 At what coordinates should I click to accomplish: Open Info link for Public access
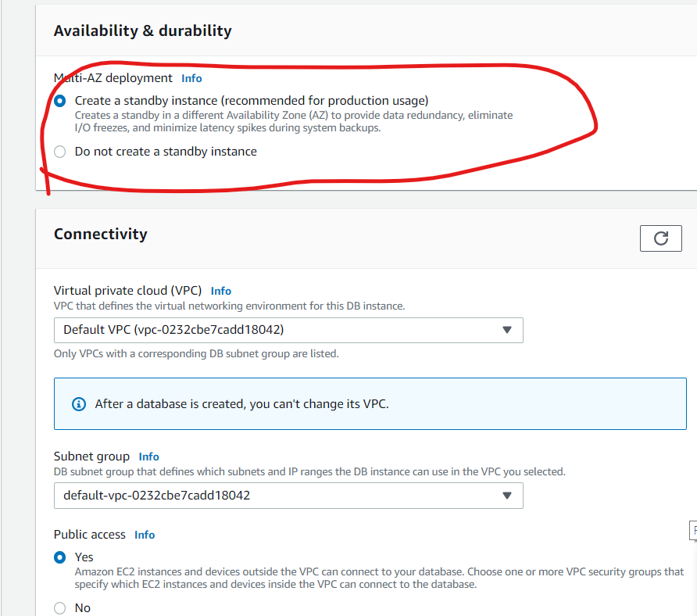[145, 535]
